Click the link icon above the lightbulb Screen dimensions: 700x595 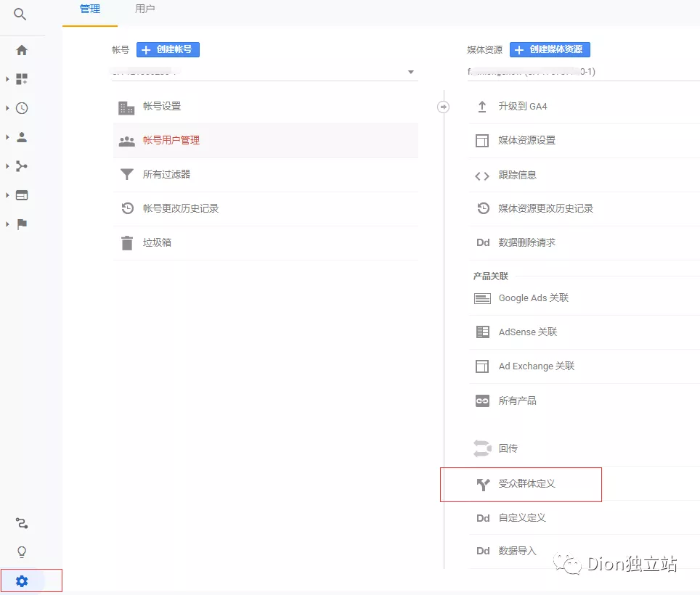(x=22, y=523)
